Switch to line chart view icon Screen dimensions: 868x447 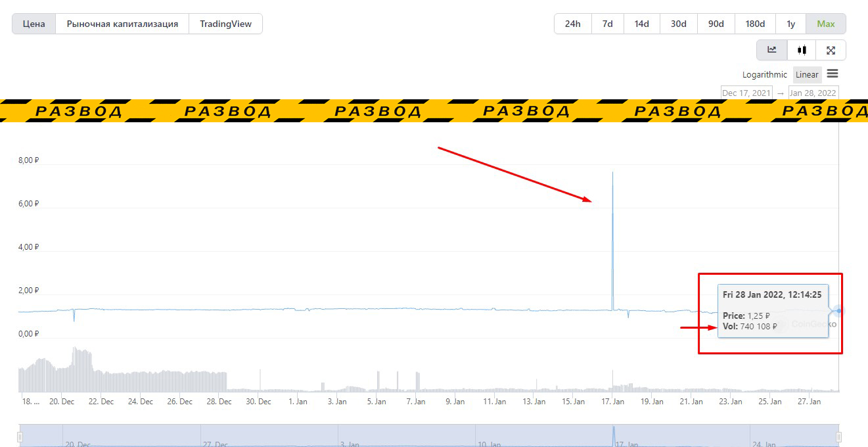771,50
